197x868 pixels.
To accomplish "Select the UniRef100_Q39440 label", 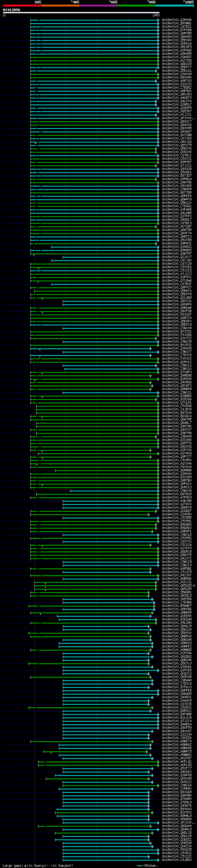I will tap(177, 474).
